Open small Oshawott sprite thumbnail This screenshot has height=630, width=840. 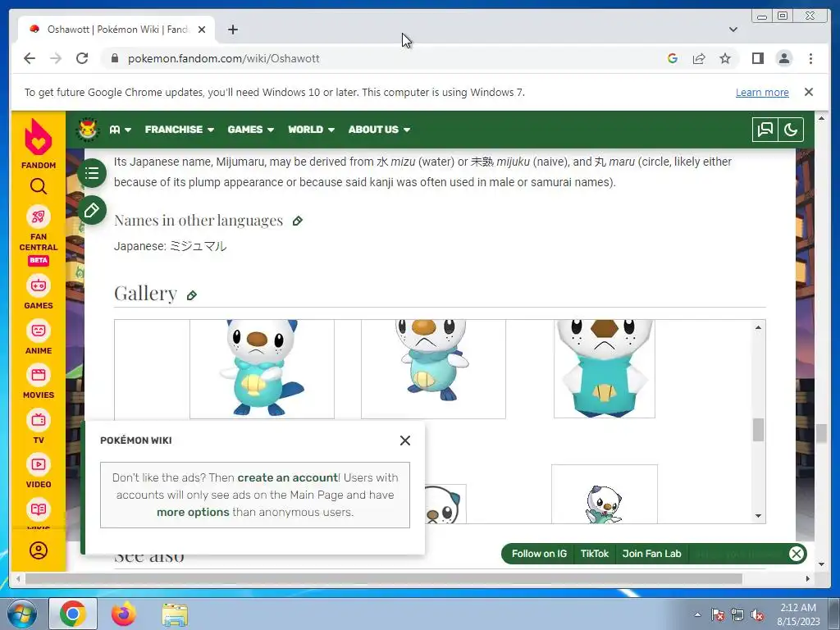pyautogui.click(x=605, y=494)
